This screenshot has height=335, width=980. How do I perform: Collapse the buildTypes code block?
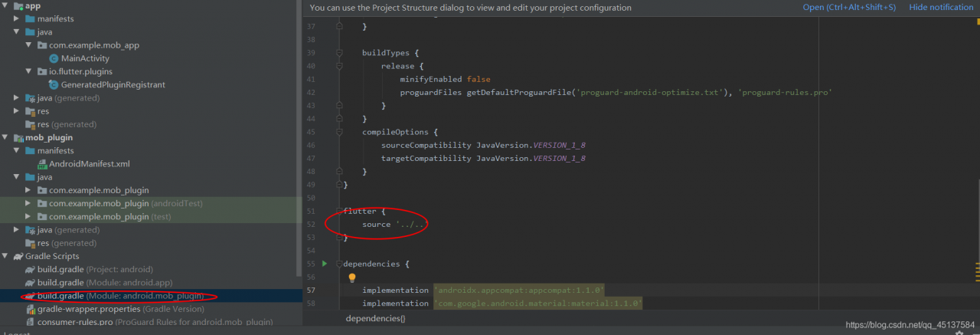pos(338,53)
